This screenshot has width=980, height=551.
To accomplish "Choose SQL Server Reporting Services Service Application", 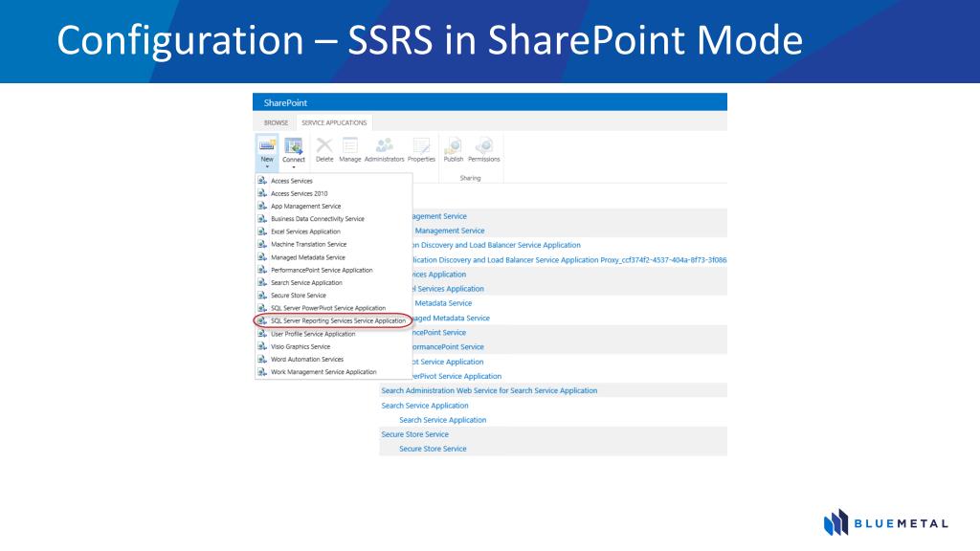I will point(338,320).
